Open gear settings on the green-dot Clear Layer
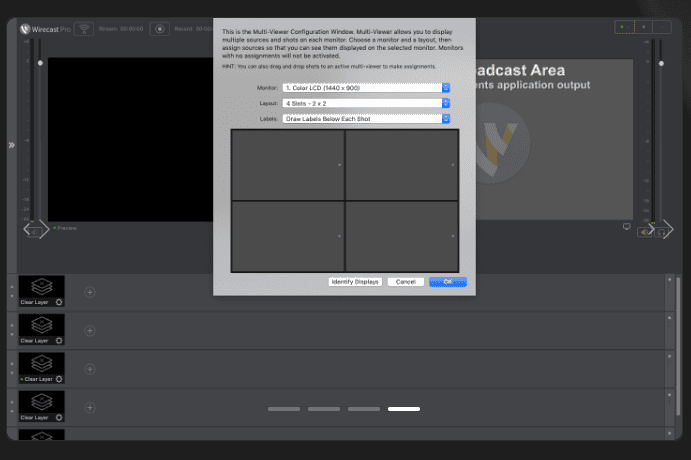This screenshot has height=460, width=691. pos(59,379)
